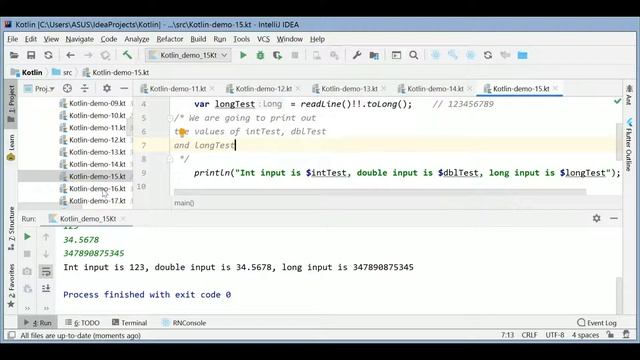Run with coverage icon in toolbar
Viewport: 640px width, 360px height.
278,55
